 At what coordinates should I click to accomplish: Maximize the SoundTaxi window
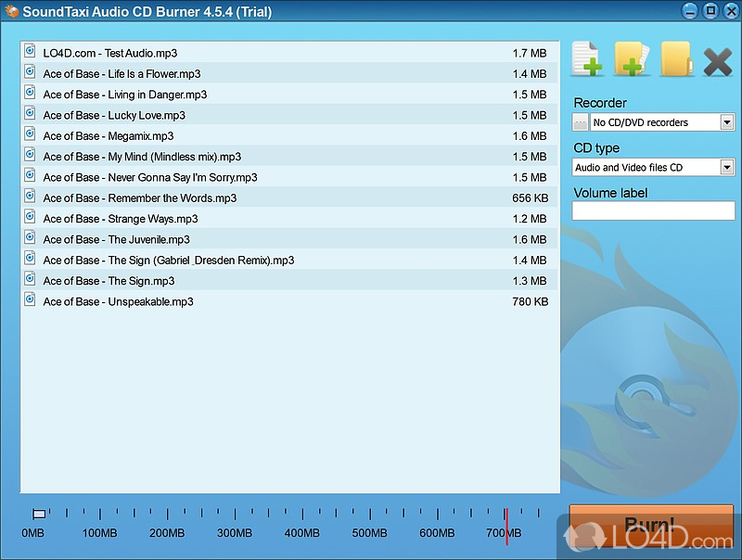click(x=710, y=11)
